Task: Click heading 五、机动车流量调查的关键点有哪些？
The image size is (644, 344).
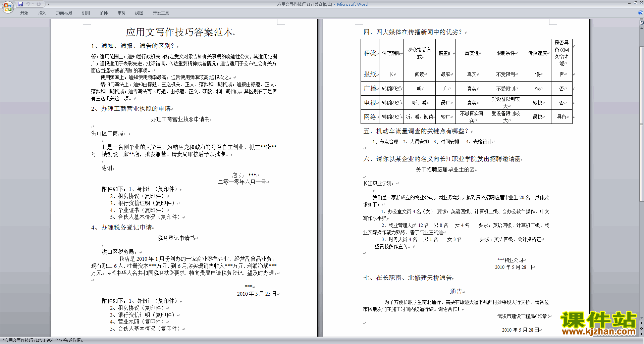Action: (416, 131)
